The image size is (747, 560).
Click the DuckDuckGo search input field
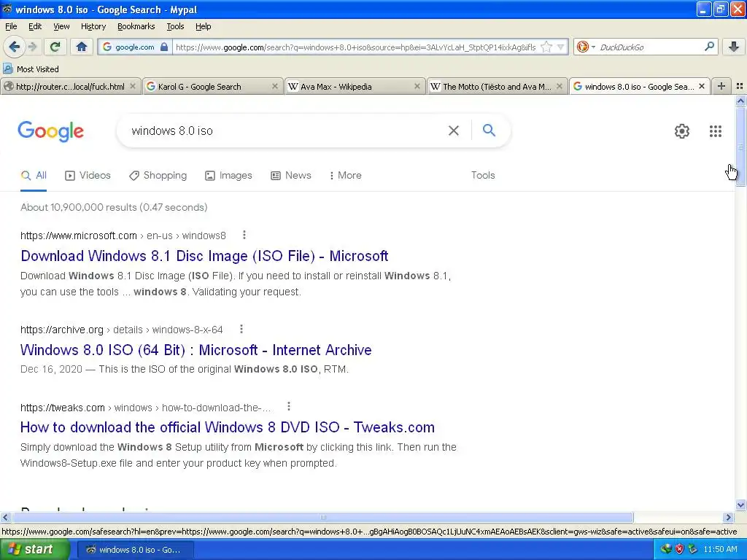pos(649,47)
